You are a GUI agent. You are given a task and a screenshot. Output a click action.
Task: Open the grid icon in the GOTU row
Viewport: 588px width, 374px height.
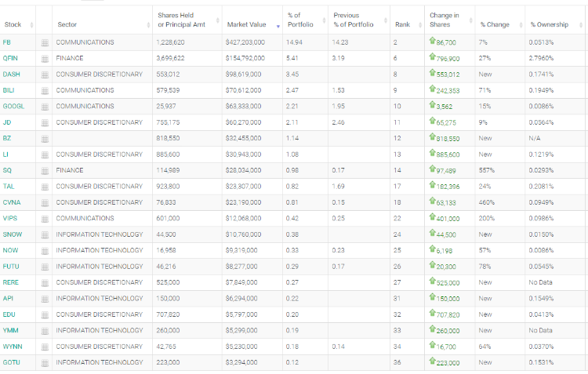coord(45,363)
